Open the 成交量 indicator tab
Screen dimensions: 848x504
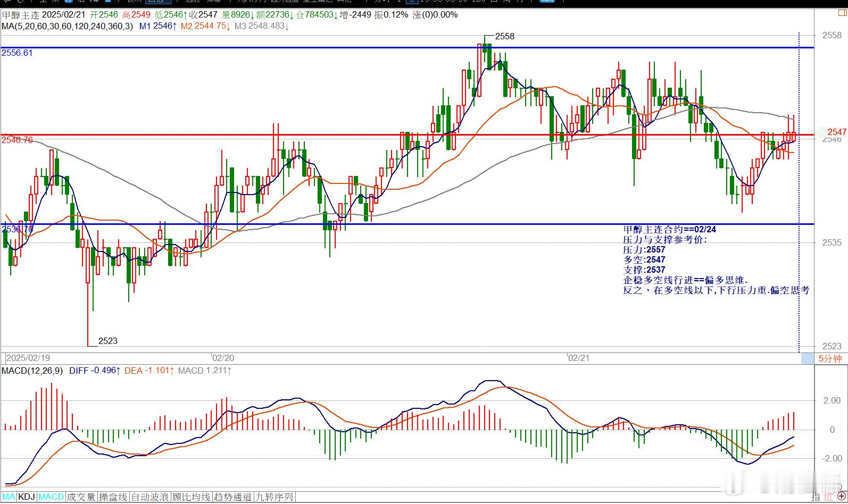point(81,497)
